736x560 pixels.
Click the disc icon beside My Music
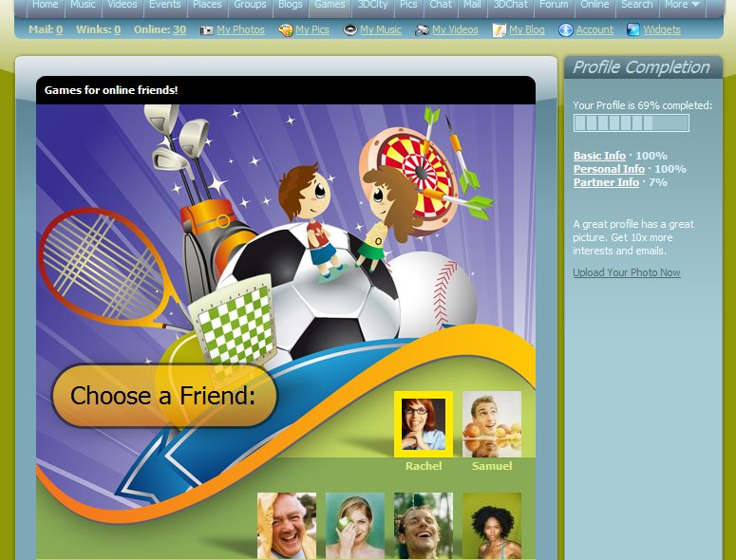pyautogui.click(x=350, y=30)
